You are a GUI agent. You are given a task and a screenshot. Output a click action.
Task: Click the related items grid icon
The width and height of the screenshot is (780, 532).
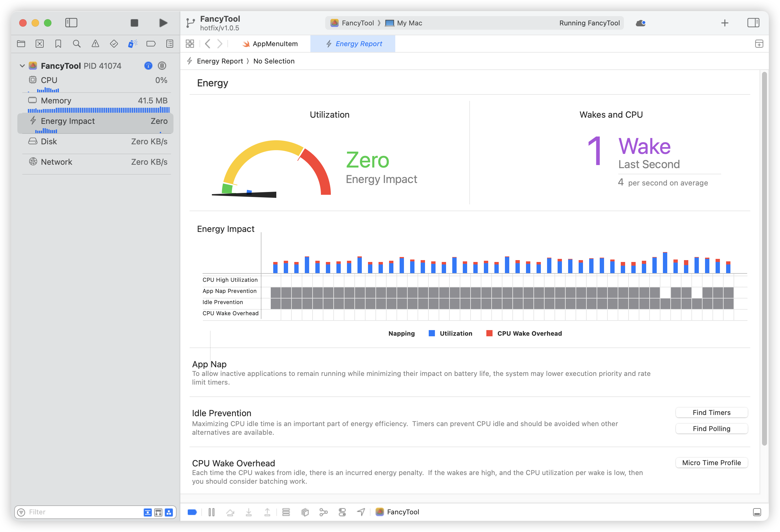[190, 44]
